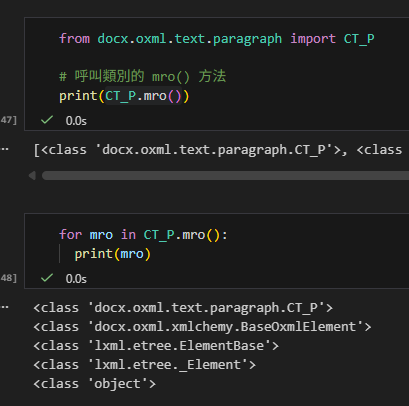The height and width of the screenshot is (406, 409).
Task: Click the output line "<class 'lxml.etree._Element'>"
Action: (145, 365)
